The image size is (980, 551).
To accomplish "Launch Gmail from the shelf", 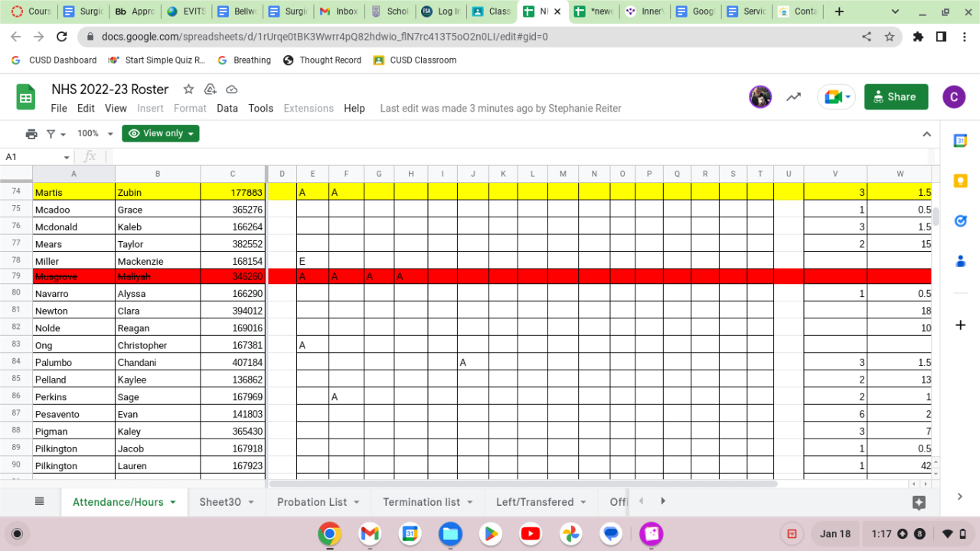I will (x=370, y=533).
